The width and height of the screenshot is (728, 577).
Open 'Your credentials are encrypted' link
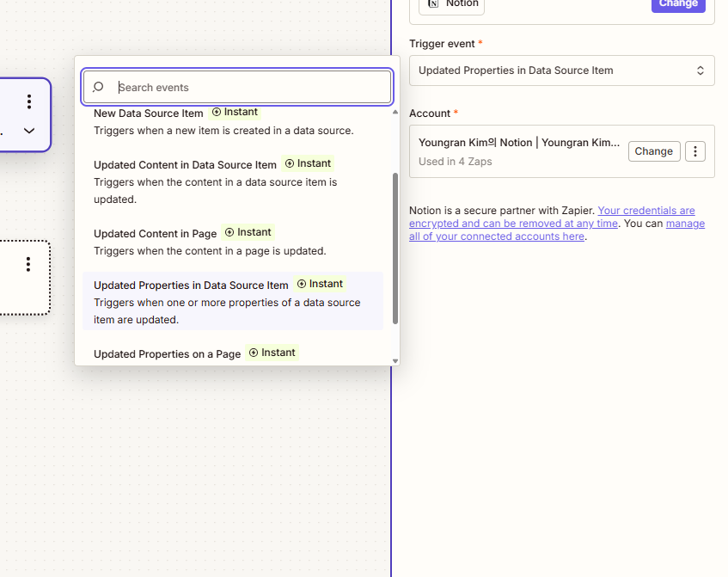552,217
